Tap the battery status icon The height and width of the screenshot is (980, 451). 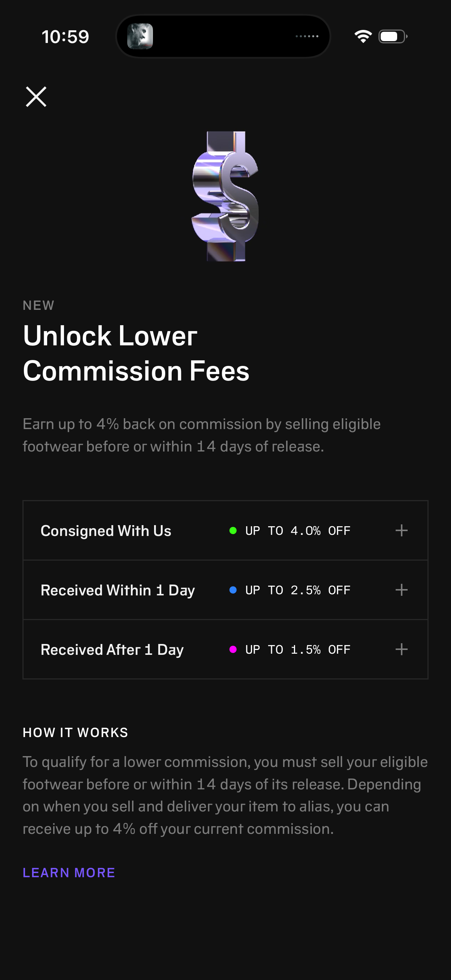click(393, 36)
